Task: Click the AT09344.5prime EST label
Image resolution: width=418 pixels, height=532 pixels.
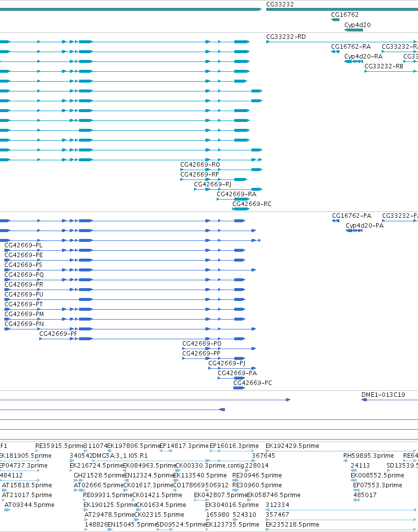Action: click(29, 505)
